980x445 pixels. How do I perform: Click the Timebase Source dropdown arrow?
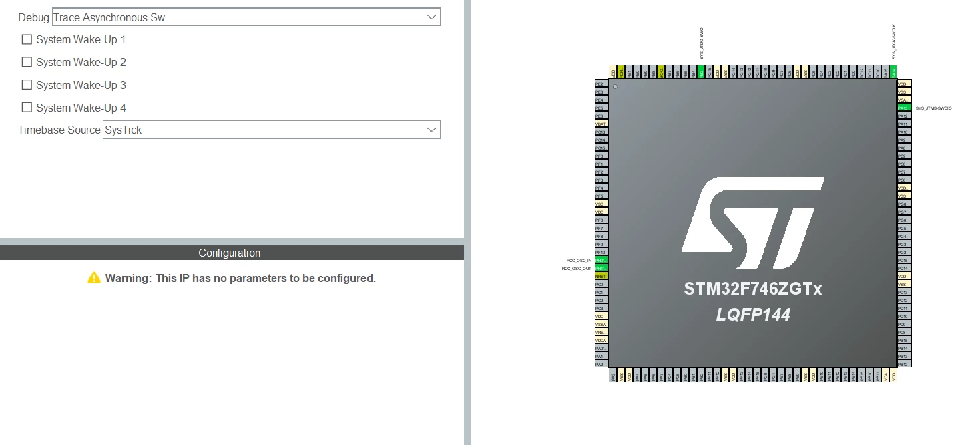coord(432,130)
